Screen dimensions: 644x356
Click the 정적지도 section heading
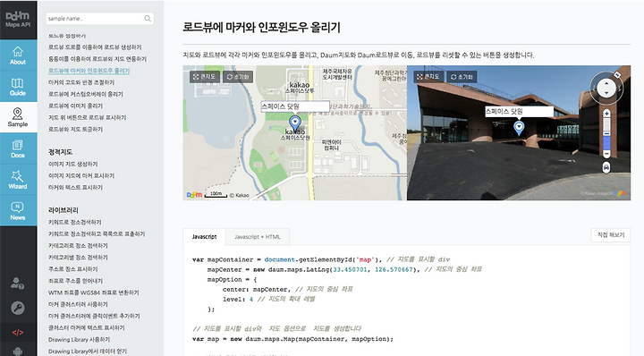[x=61, y=152]
